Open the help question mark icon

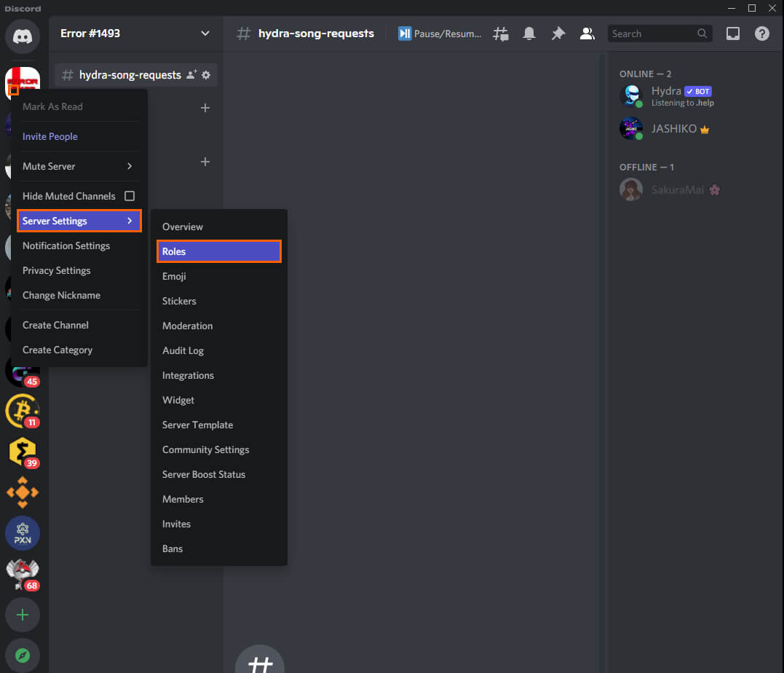762,34
